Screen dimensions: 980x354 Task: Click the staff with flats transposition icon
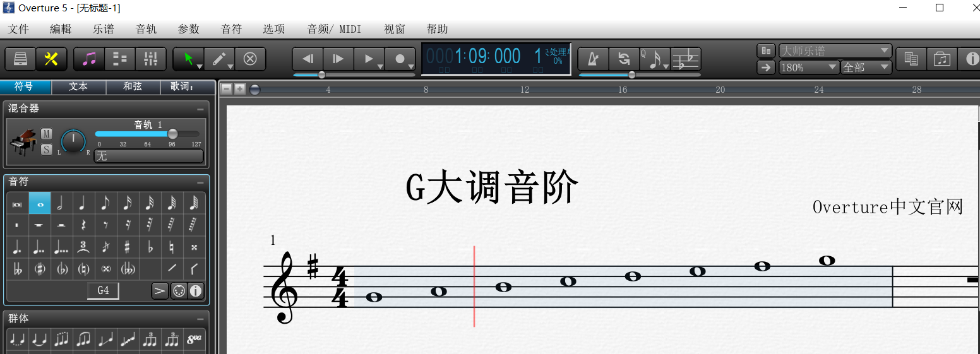[686, 59]
